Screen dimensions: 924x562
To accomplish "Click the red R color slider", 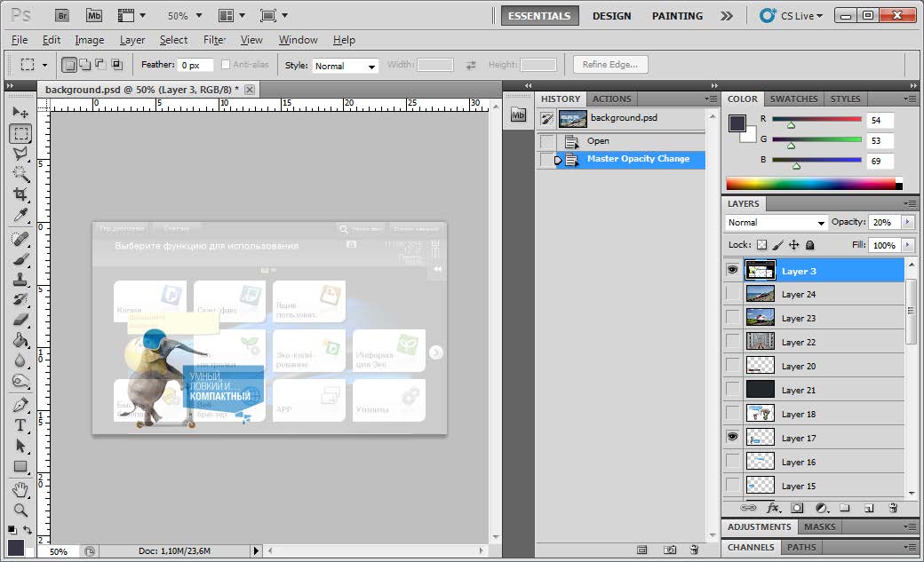I will (816, 120).
